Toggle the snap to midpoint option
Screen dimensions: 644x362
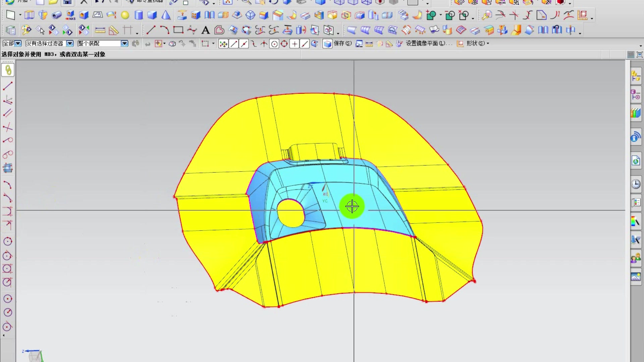(x=244, y=44)
